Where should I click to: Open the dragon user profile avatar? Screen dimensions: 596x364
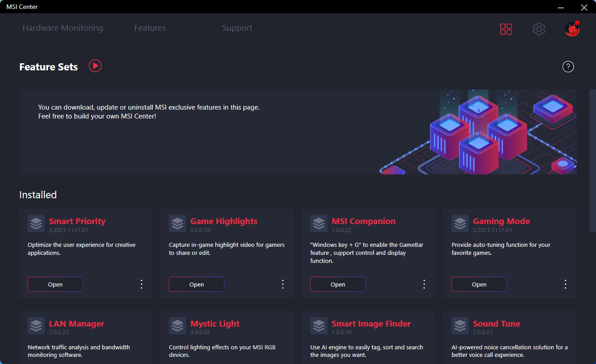click(572, 29)
